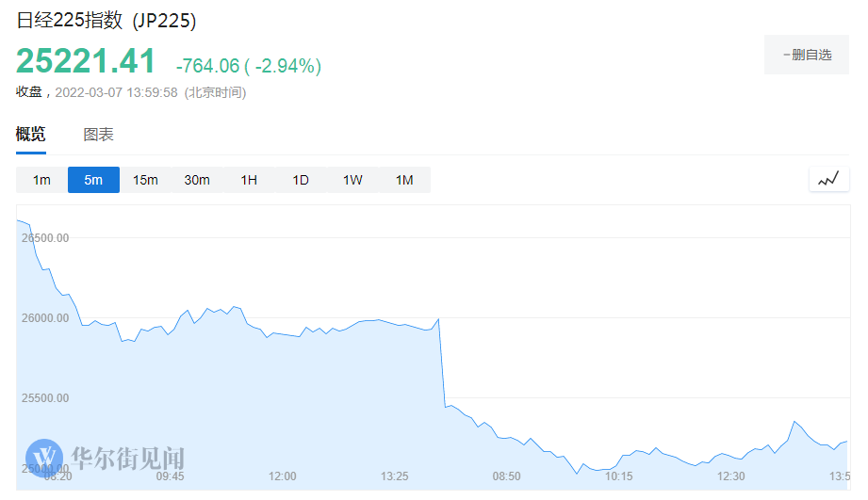Click the 25221.41 index price
This screenshot has width=868, height=500.
(86, 61)
